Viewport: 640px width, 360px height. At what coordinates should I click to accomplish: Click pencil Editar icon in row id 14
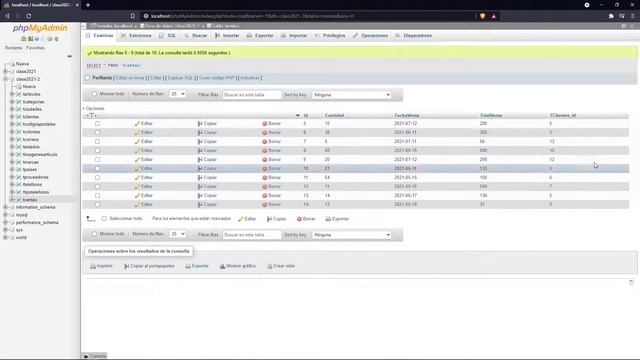tap(137, 204)
